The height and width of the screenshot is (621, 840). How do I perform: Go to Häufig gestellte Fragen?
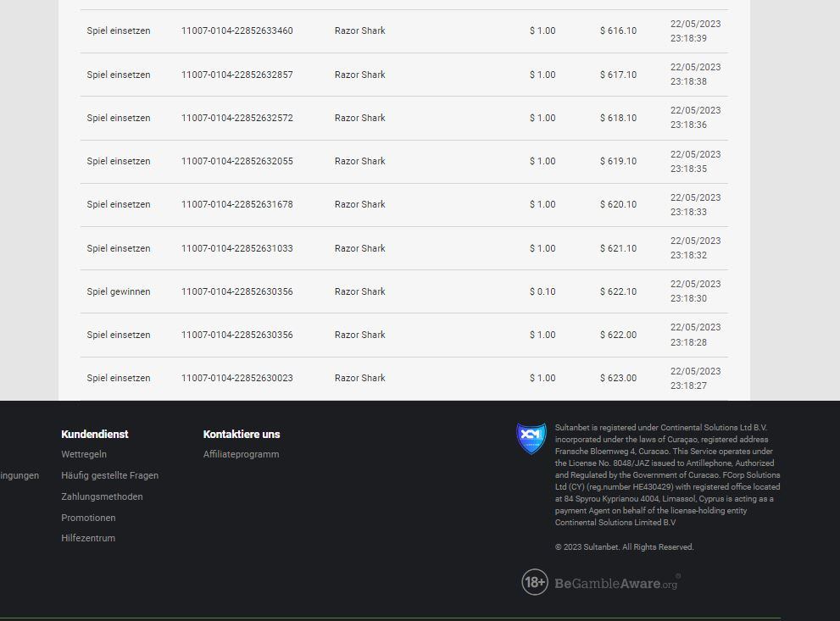pyautogui.click(x=109, y=475)
